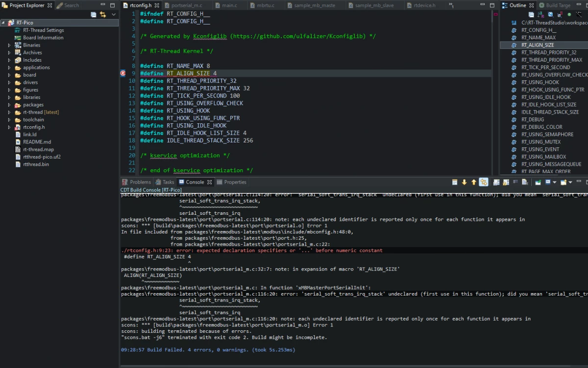Screen dimensions: 588x368
Task: Open the display selected console dropdown arrow
Action: pos(555,182)
